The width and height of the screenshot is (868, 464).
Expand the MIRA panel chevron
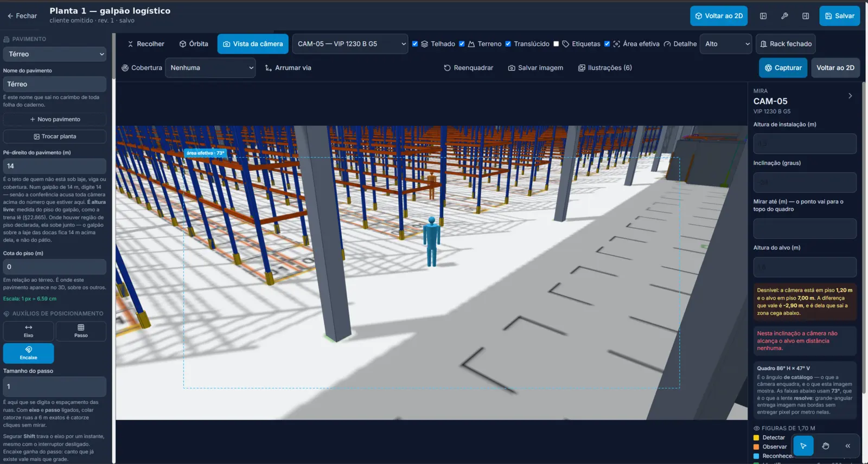(x=850, y=96)
